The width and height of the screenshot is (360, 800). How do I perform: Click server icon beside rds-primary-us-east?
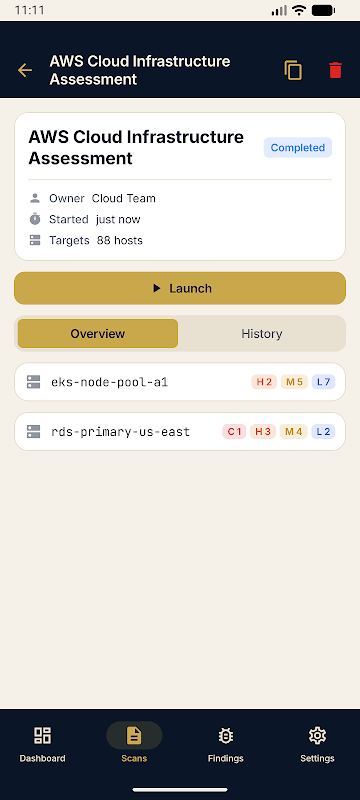pos(34,432)
